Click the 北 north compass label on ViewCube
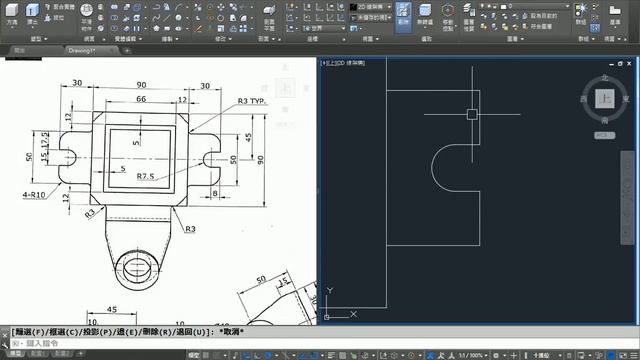This screenshot has height=360, width=640. click(604, 78)
